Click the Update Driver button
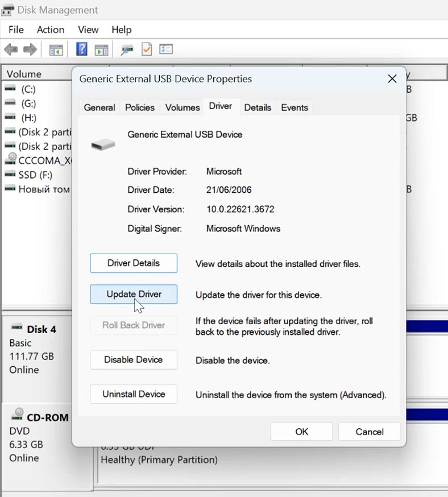Screen dimensions: 448x497 pyautogui.click(x=134, y=294)
